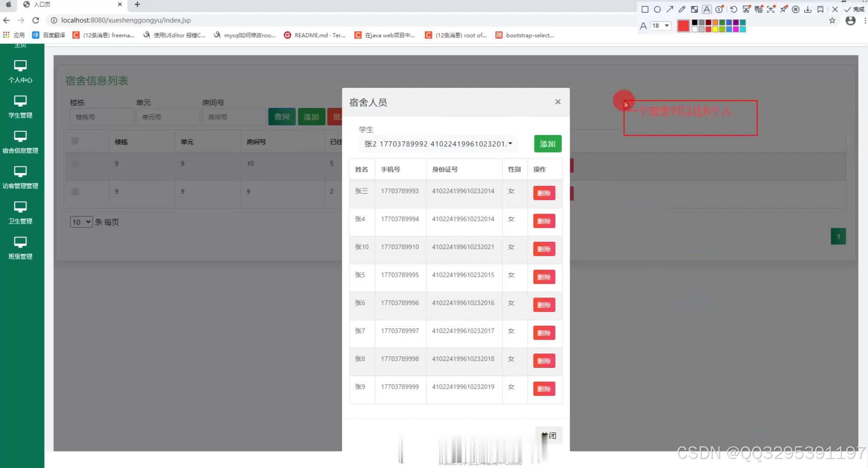
Task: Click the translate-text screenshot tool icon
Action: click(x=758, y=9)
